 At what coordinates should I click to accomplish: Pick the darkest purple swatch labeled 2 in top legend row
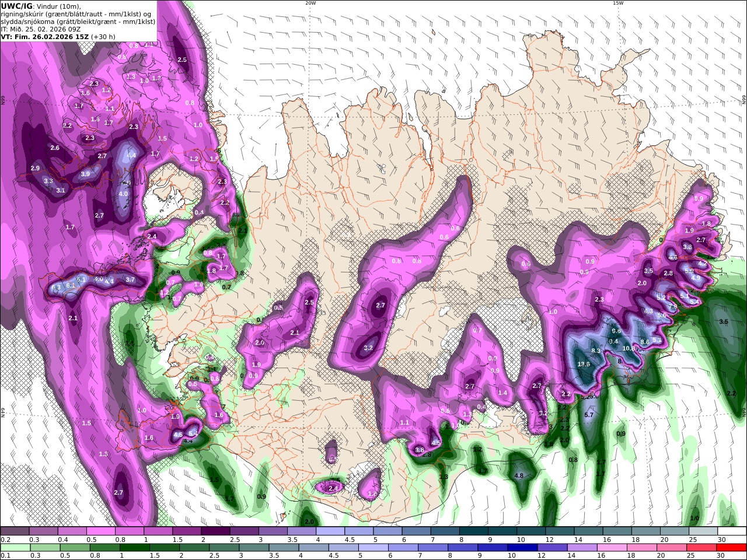click(x=215, y=531)
